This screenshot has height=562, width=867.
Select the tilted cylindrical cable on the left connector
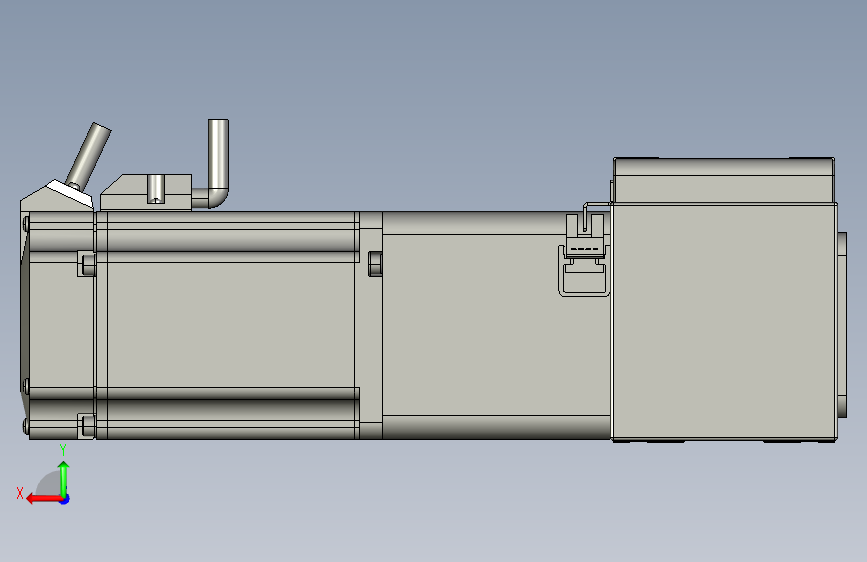click(x=88, y=156)
